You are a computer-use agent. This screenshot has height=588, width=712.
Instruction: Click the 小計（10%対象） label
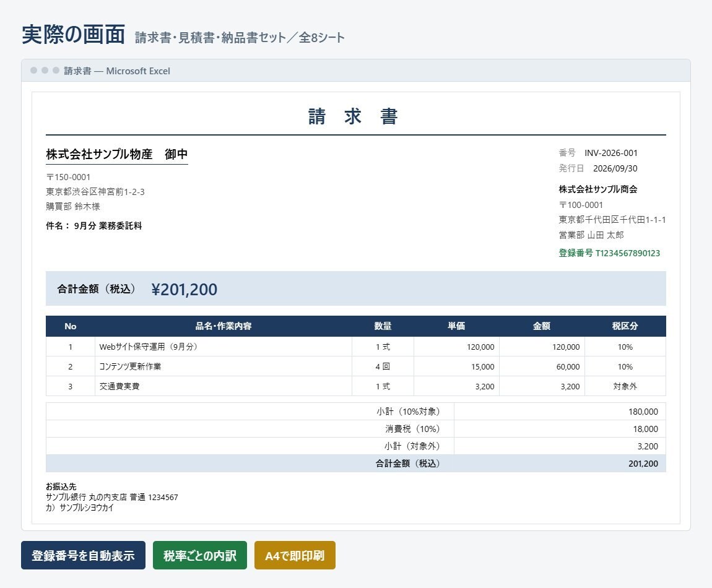point(408,412)
